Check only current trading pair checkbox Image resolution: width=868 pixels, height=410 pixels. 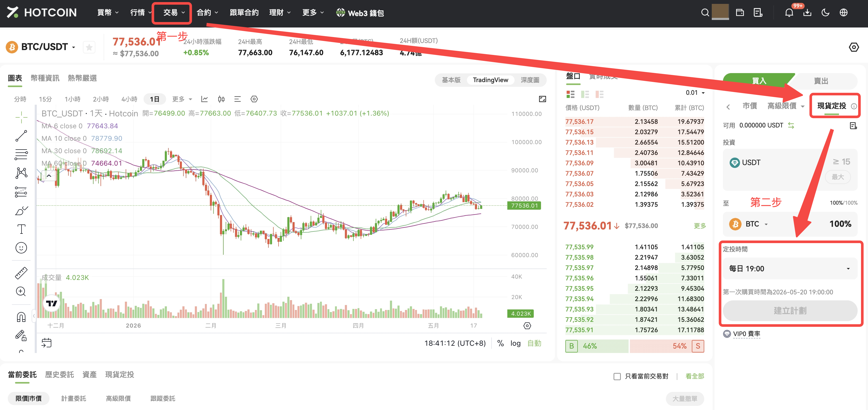coord(617,376)
